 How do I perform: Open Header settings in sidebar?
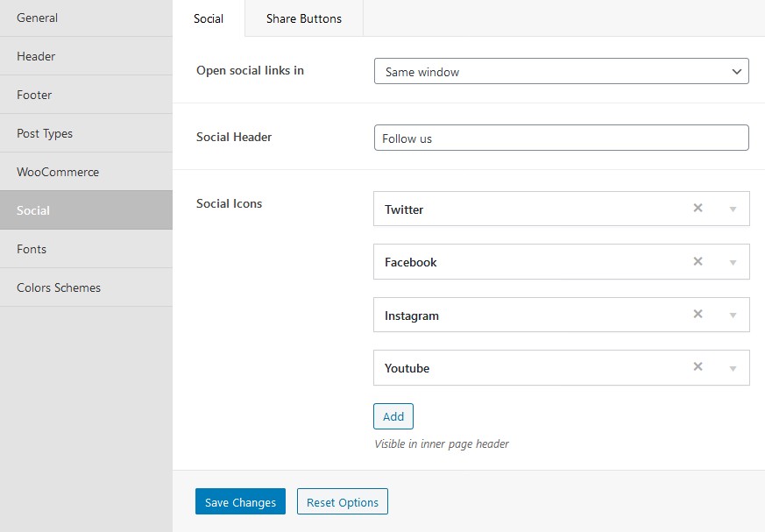click(x=86, y=56)
